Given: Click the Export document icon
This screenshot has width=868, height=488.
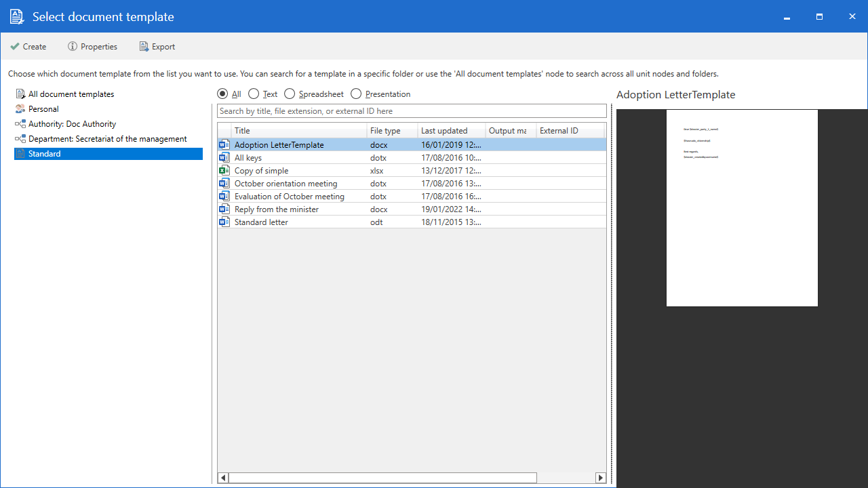Looking at the screenshot, I should 144,47.
